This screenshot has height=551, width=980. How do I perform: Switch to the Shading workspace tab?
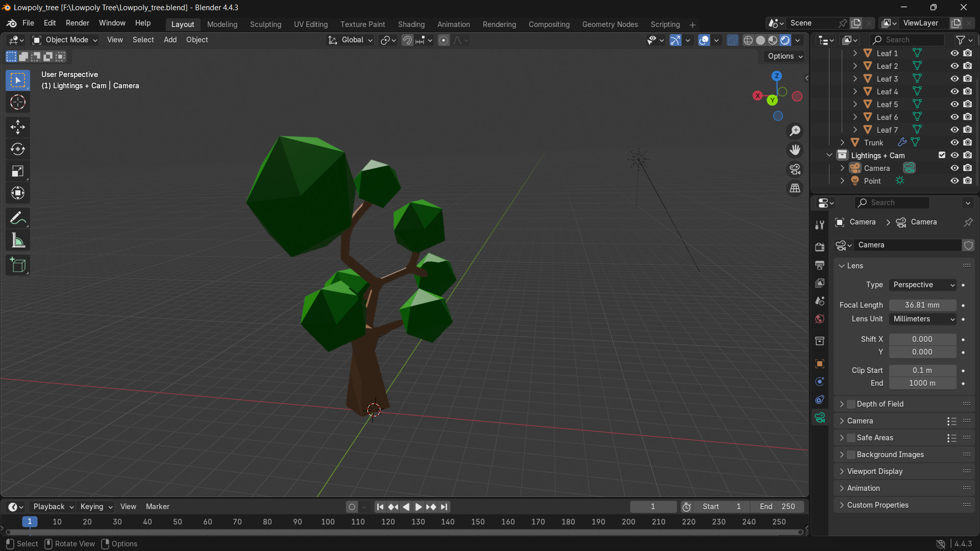411,24
